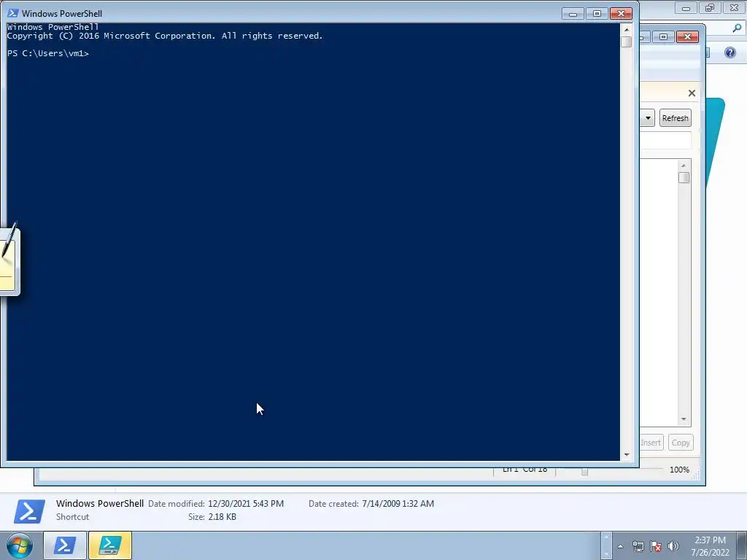Click the 'Shortcut' type label
Image resolution: width=747 pixels, height=560 pixels.
tap(72, 517)
